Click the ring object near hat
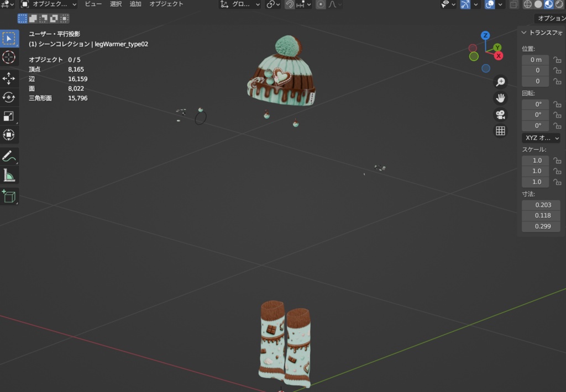This screenshot has width=566, height=392. pos(201,118)
